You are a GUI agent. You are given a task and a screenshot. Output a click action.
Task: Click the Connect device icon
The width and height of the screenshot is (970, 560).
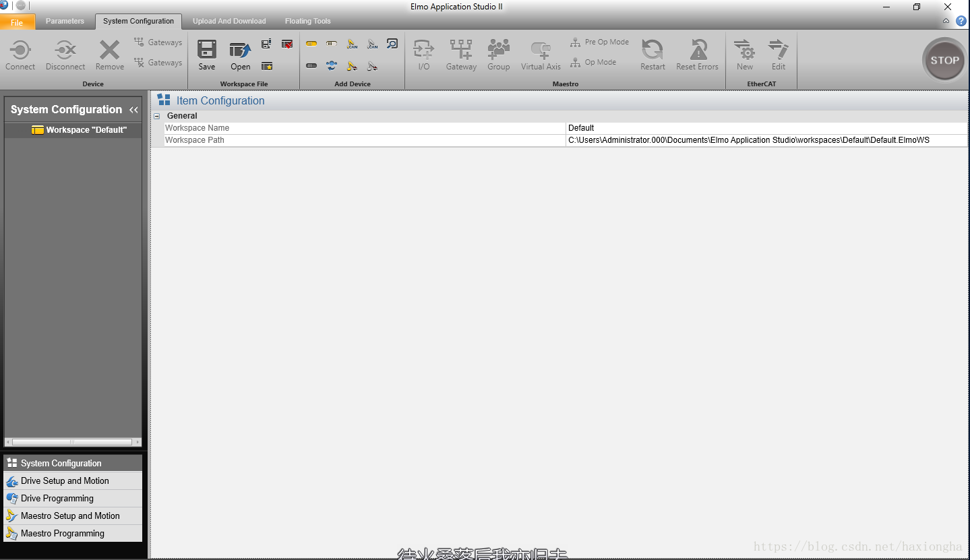pyautogui.click(x=20, y=55)
